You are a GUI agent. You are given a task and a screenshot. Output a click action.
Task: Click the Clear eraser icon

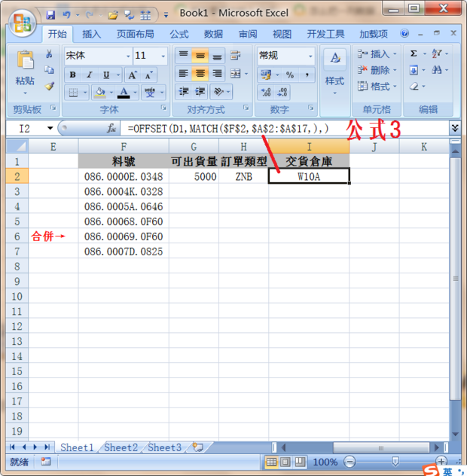(x=414, y=87)
